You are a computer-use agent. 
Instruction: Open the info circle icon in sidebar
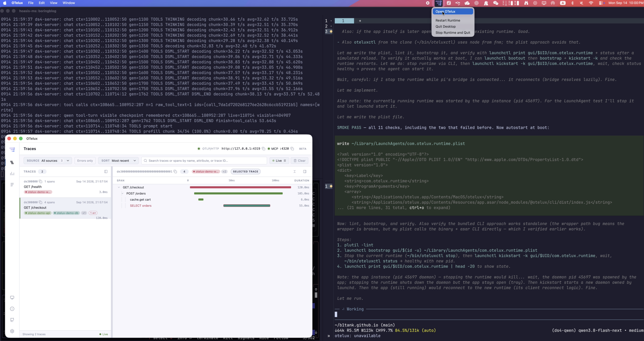click(x=12, y=309)
